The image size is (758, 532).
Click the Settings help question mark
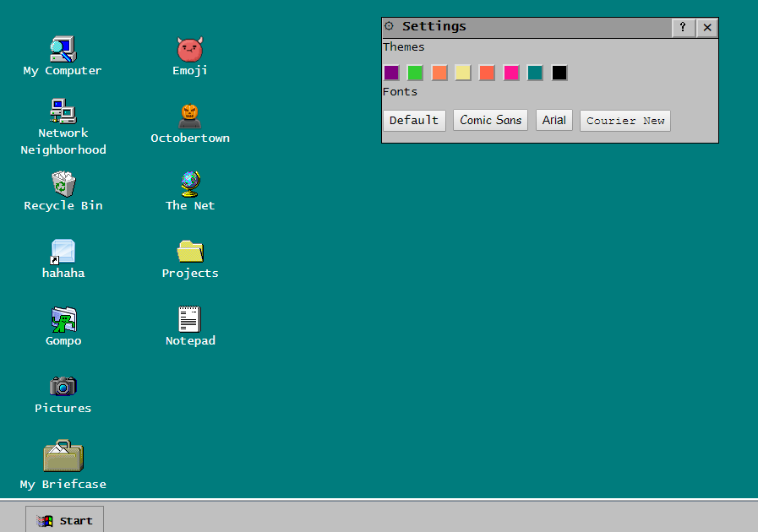(x=683, y=27)
